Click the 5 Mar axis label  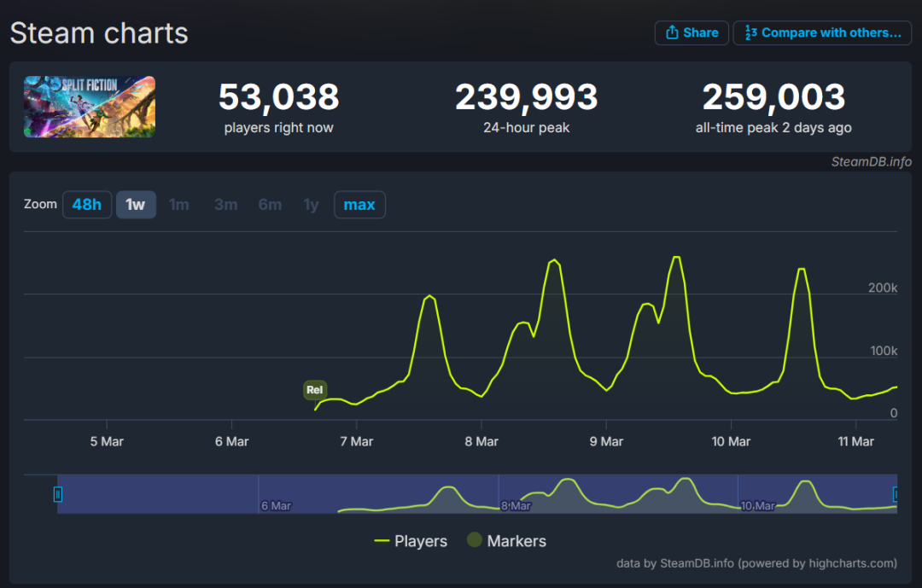click(x=107, y=441)
